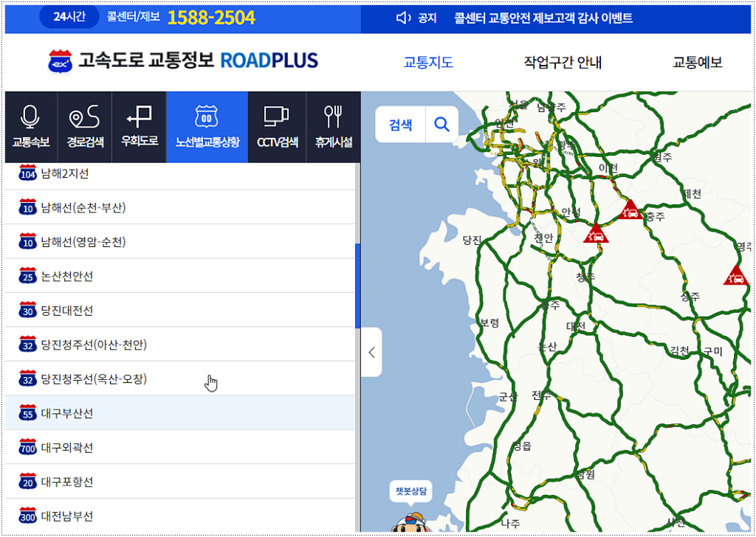756x537 pixels.
Task: Collapse the left side panel arrow
Action: (x=371, y=353)
